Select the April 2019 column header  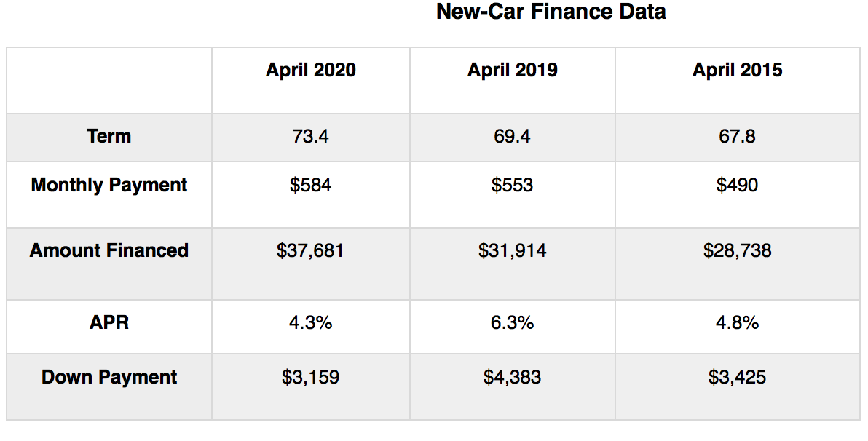coord(512,70)
